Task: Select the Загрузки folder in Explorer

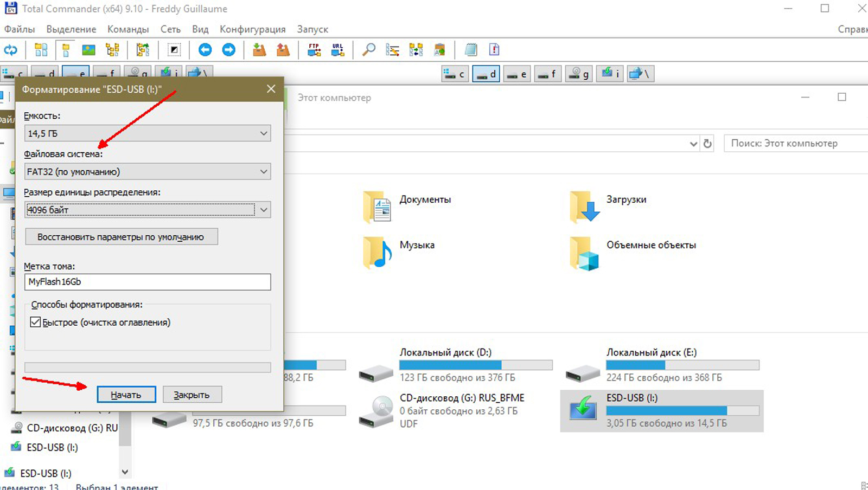Action: tap(608, 207)
